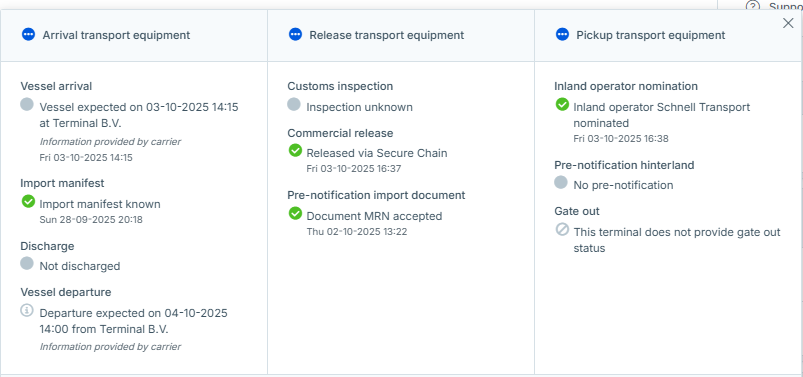803x377 pixels.
Task: Click timestamp Thu 02-10-2025 13:22
Action: [357, 232]
